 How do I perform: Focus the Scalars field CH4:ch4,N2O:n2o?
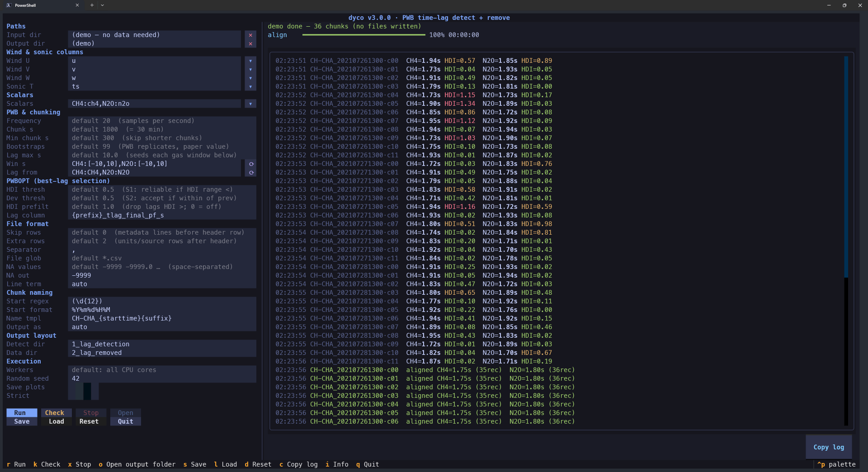[154, 104]
